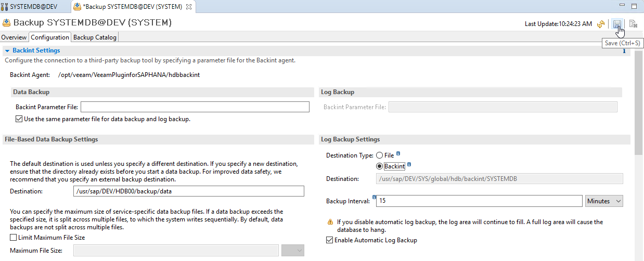Screen dimensions: 644x261
Task: Click the Save icon in the toolbar
Action: [617, 24]
